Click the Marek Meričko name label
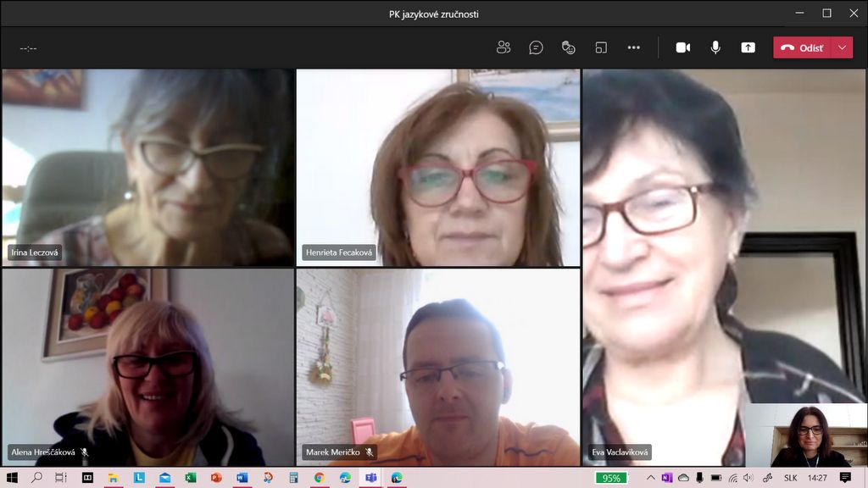This screenshot has width=868, height=488. click(x=332, y=452)
